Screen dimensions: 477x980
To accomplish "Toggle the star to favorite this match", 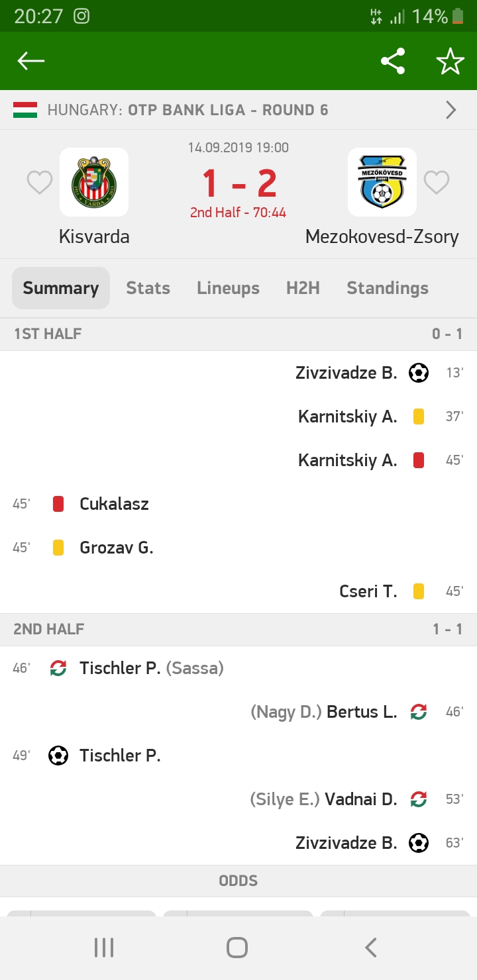I will click(x=450, y=62).
